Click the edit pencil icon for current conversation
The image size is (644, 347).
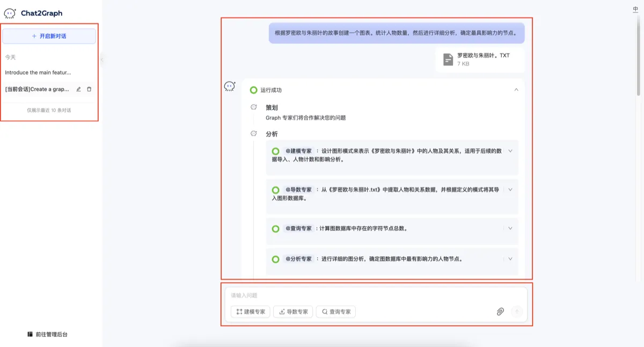(x=78, y=89)
